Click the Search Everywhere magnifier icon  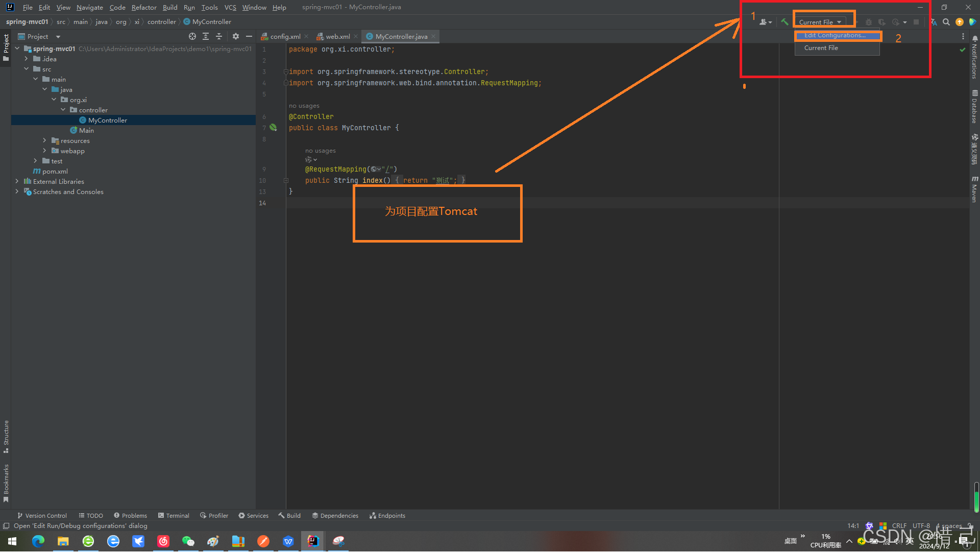click(946, 22)
